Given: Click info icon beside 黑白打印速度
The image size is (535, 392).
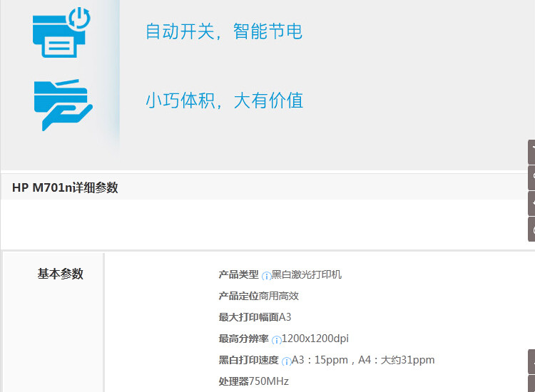Looking at the screenshot, I should click(286, 361).
